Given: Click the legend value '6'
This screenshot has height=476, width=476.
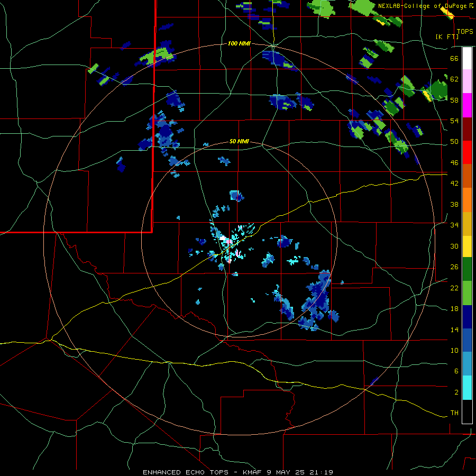Looking at the screenshot, I should tap(456, 371).
